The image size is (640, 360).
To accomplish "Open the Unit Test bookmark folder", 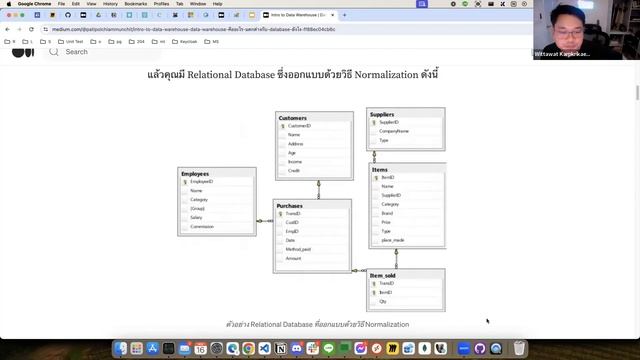I will [x=71, y=42].
